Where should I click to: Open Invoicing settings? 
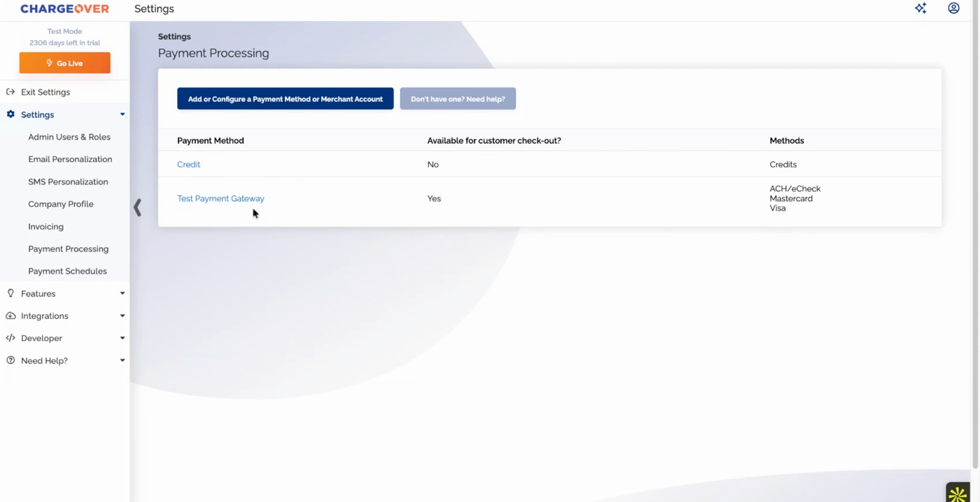(x=46, y=226)
